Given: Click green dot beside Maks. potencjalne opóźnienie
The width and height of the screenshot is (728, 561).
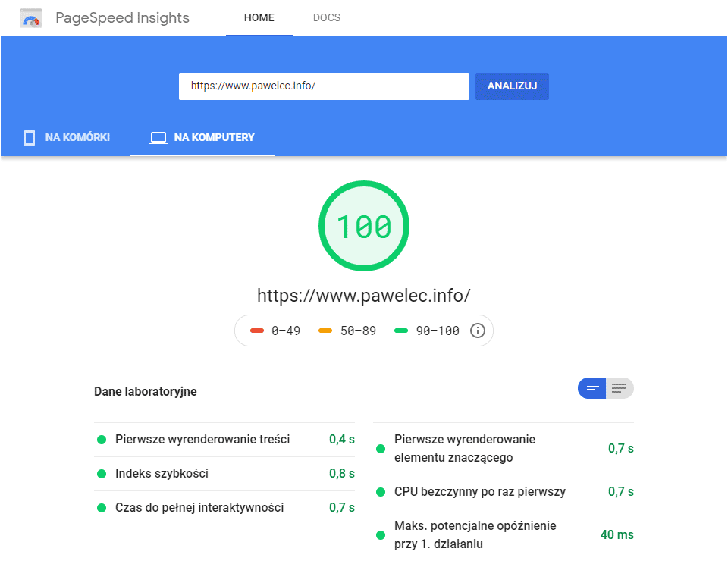Looking at the screenshot, I should [x=381, y=535].
